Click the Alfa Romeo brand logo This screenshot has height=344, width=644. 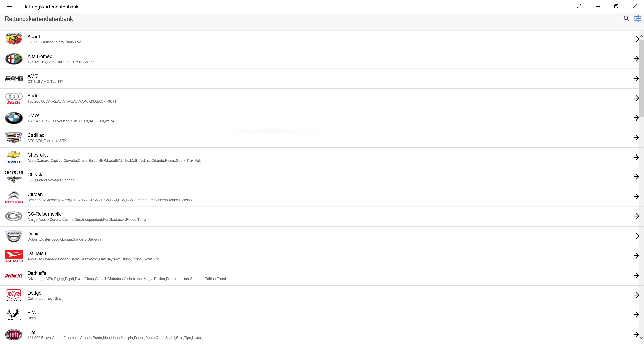(x=14, y=59)
